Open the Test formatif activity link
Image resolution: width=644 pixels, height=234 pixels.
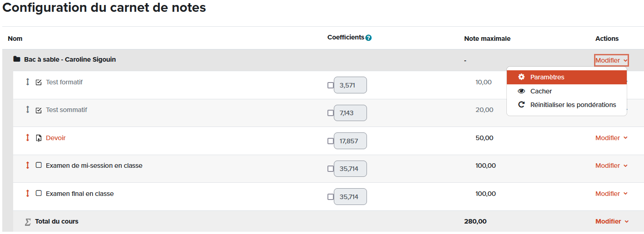pos(64,82)
